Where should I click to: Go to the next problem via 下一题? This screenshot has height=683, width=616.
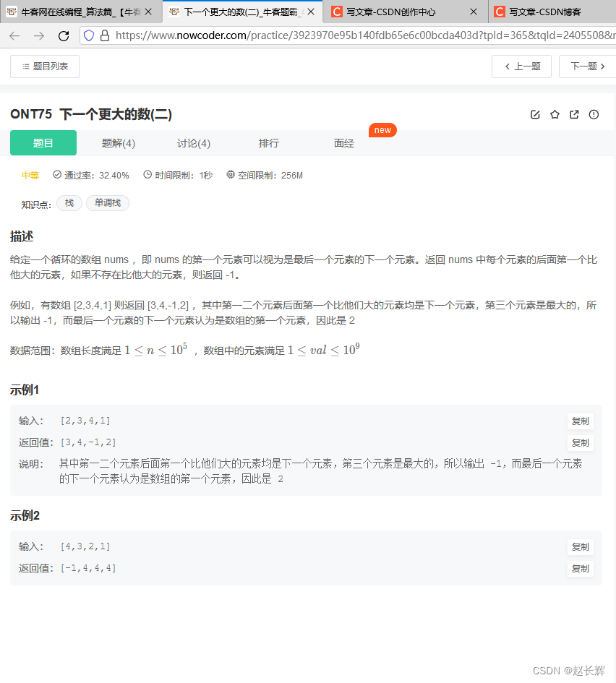tap(587, 66)
